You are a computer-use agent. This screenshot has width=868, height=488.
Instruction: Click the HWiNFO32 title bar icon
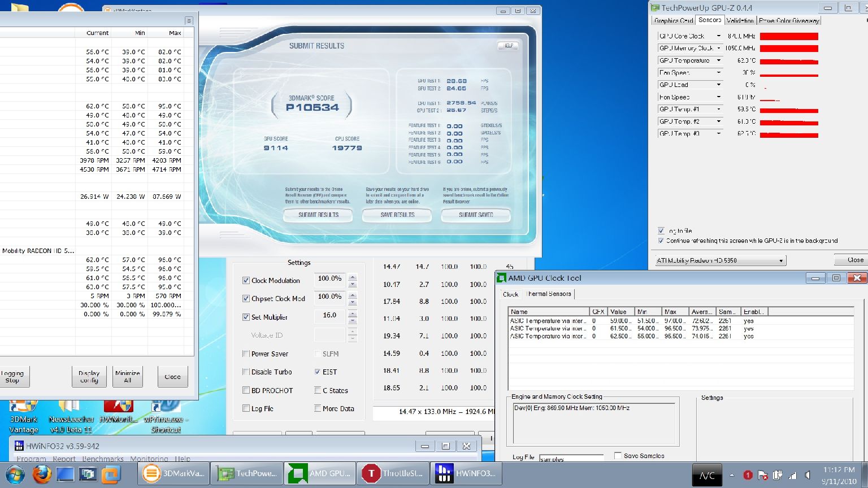(x=18, y=446)
